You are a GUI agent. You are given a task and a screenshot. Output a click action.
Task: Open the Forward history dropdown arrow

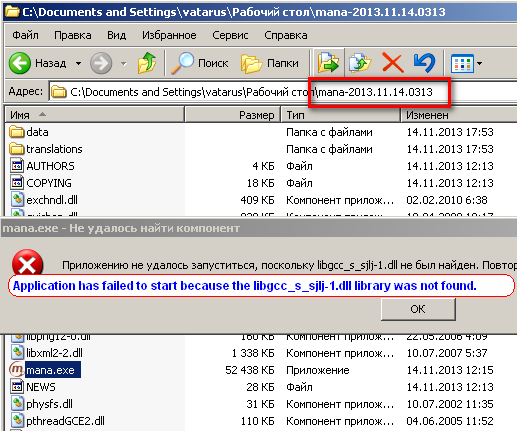click(124, 63)
